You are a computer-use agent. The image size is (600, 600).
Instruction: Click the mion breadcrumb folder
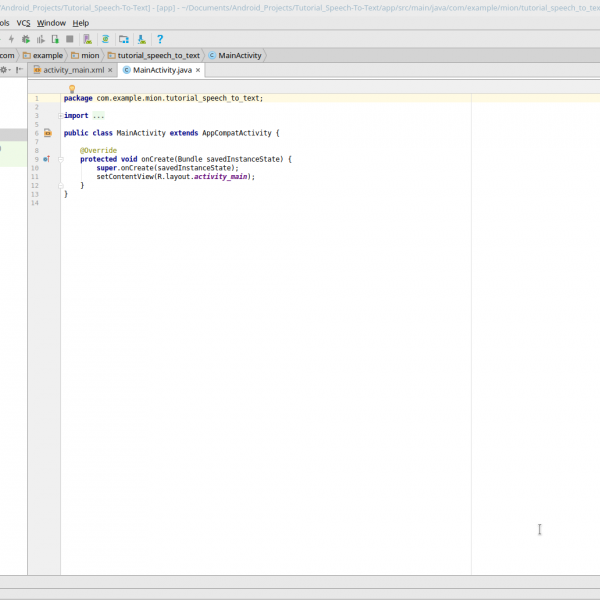click(x=90, y=55)
